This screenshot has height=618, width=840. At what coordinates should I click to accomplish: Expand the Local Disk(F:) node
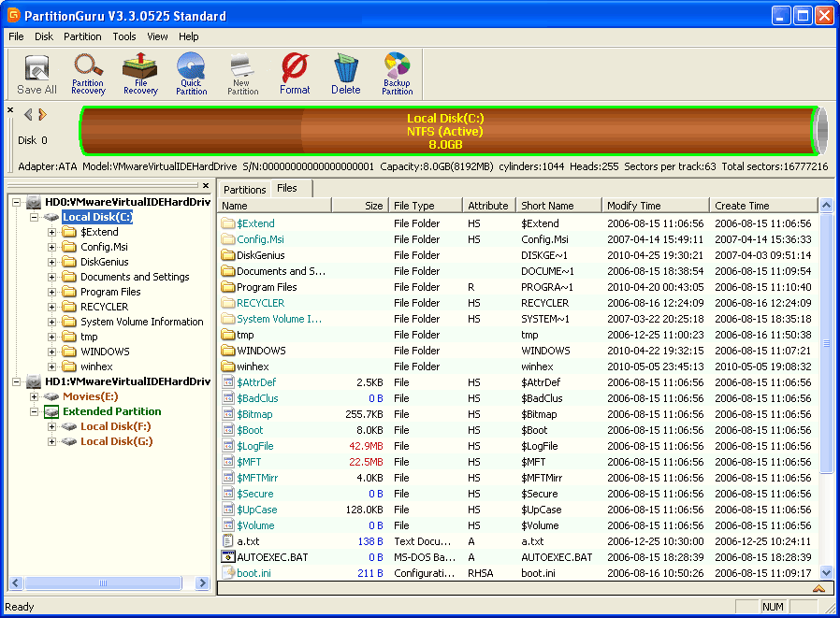tap(52, 427)
